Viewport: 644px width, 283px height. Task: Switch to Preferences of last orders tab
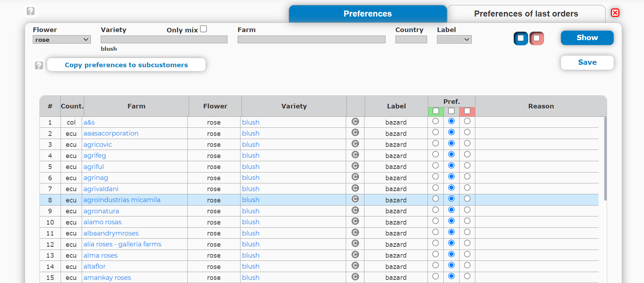526,14
